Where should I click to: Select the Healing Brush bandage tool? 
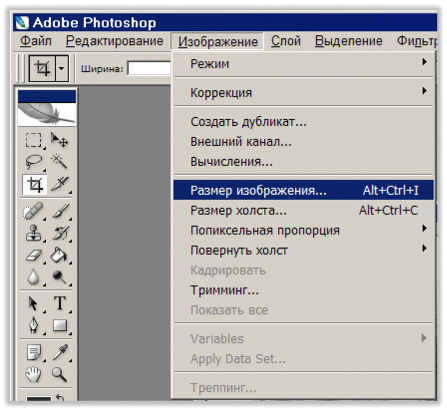tap(34, 211)
